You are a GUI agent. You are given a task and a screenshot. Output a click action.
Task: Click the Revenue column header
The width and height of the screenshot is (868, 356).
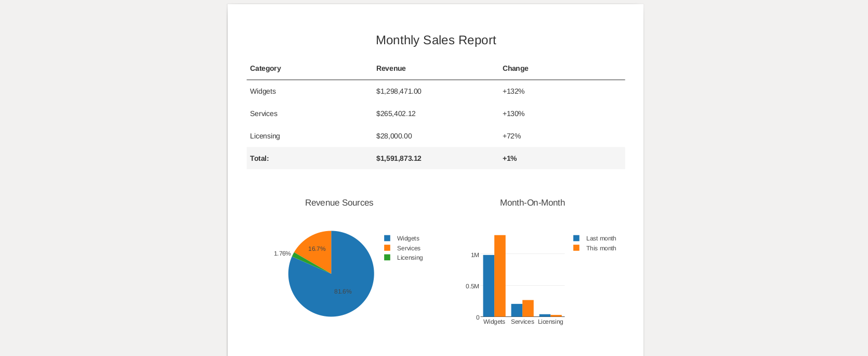click(x=391, y=68)
